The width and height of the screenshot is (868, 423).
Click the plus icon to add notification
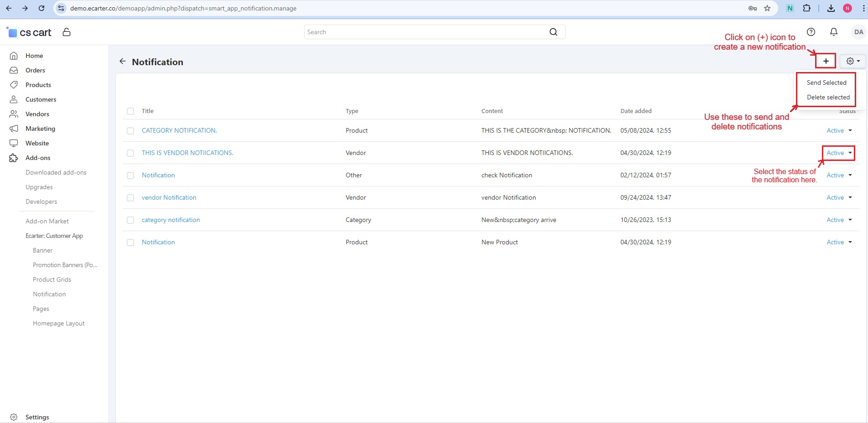point(826,61)
